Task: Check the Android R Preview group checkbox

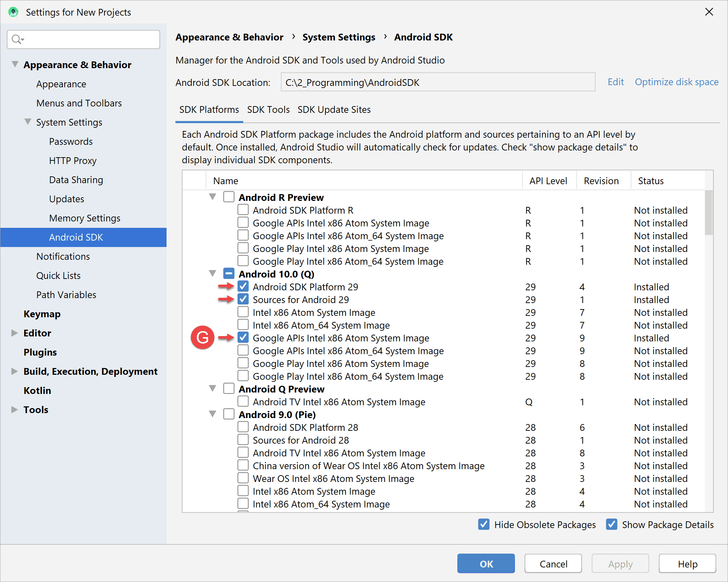Action: point(229,197)
